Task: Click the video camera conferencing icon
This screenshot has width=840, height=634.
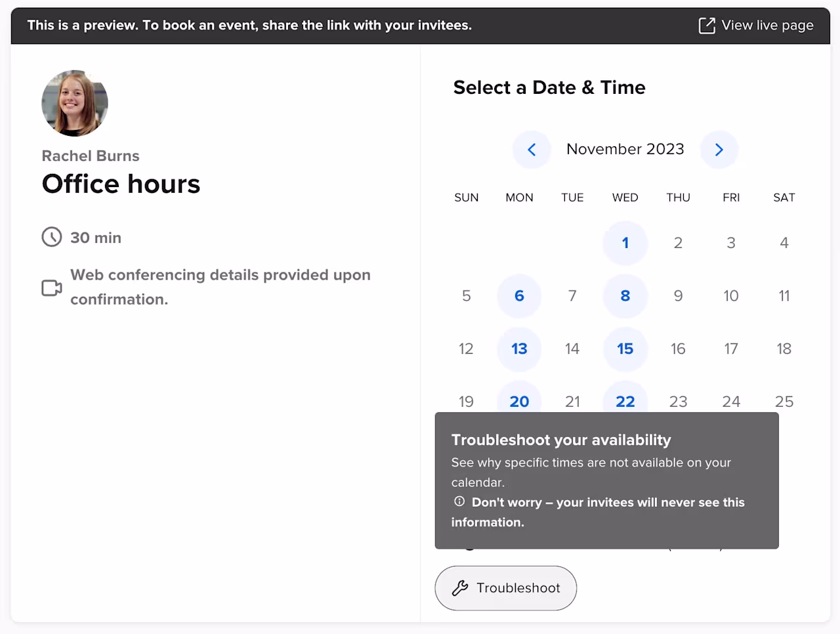Action: 52,287
